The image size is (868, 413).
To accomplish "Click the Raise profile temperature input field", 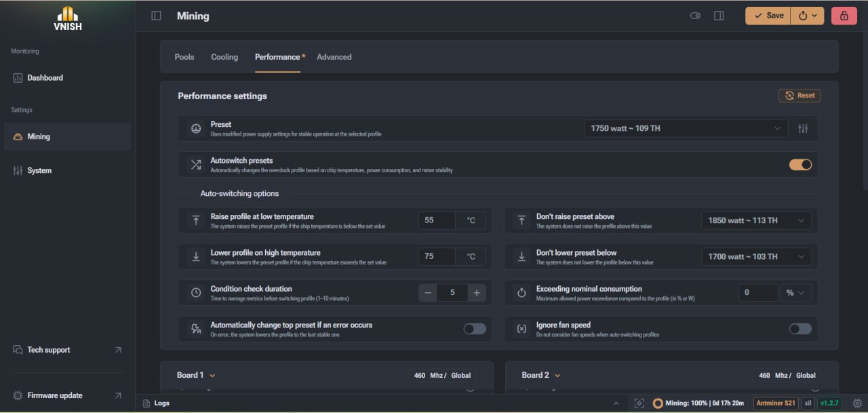I will [437, 220].
